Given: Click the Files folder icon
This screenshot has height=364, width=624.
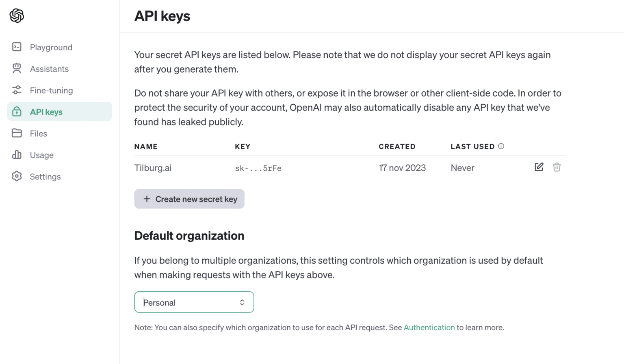Looking at the screenshot, I should click(17, 133).
